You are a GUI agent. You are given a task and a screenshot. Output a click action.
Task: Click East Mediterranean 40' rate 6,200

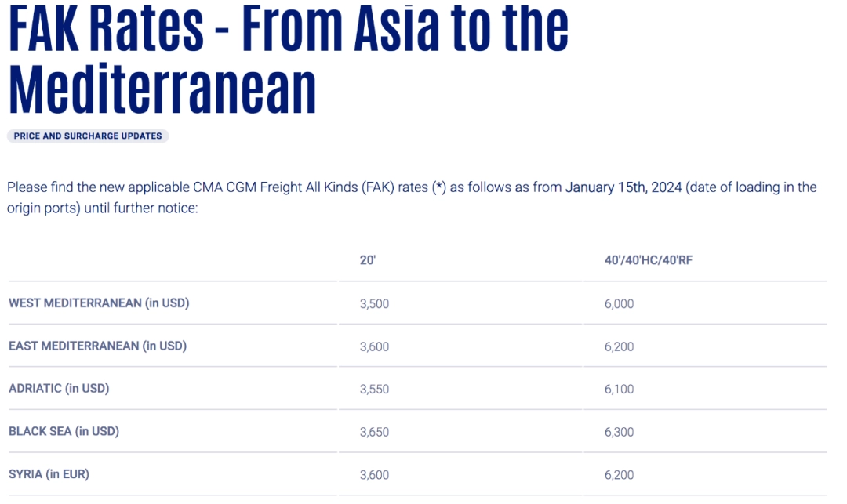pyautogui.click(x=619, y=346)
